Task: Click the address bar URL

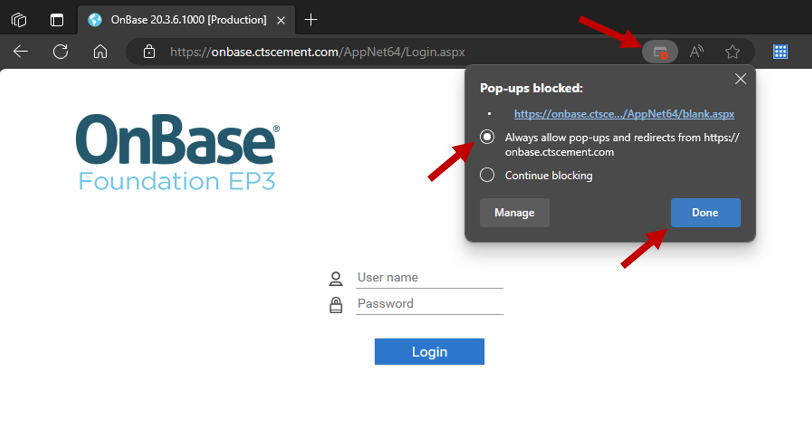Action: pos(317,52)
